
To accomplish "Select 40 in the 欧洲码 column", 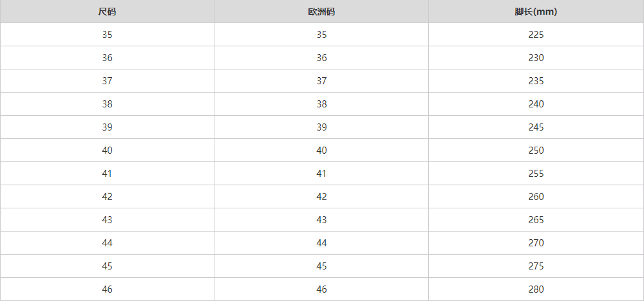I will [x=321, y=150].
